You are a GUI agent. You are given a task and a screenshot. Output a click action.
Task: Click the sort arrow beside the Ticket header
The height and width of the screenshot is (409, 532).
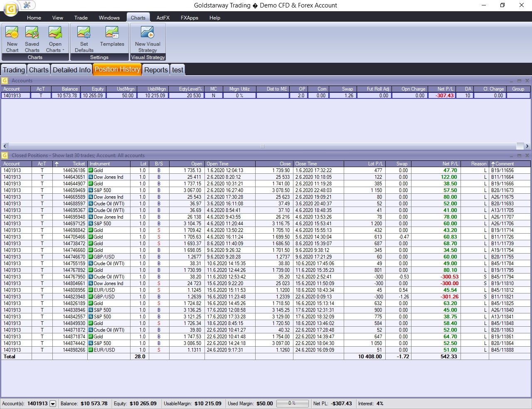pyautogui.click(x=57, y=164)
